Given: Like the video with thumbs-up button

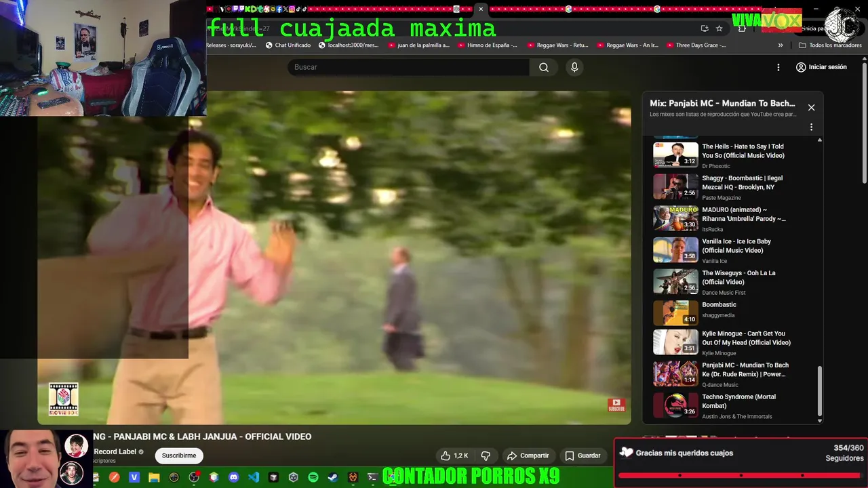Looking at the screenshot, I should (454, 455).
